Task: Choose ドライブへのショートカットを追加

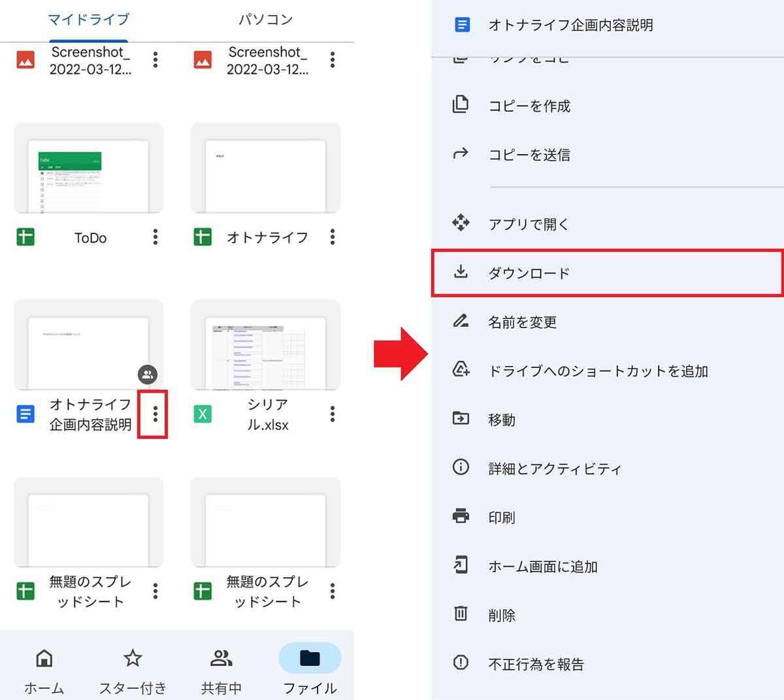Action: pyautogui.click(x=598, y=371)
